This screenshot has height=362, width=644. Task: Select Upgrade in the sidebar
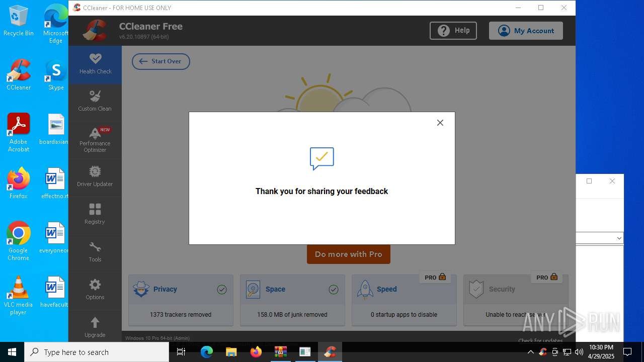95,327
